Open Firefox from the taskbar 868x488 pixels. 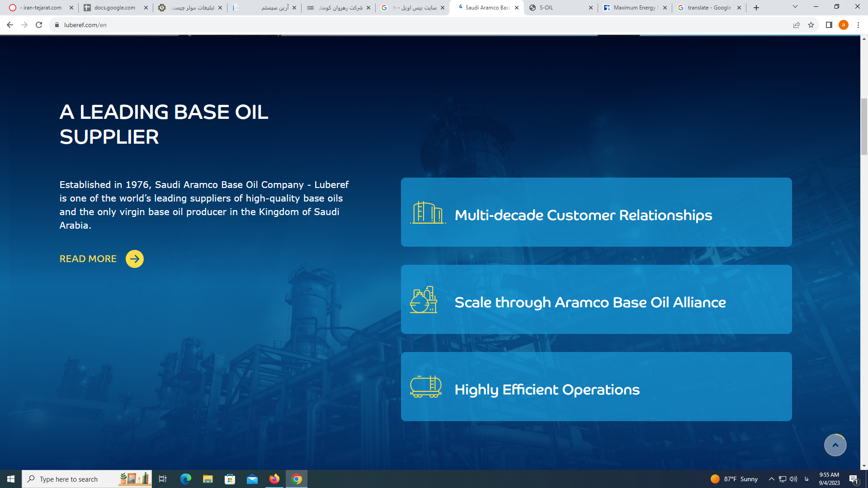coord(274,479)
